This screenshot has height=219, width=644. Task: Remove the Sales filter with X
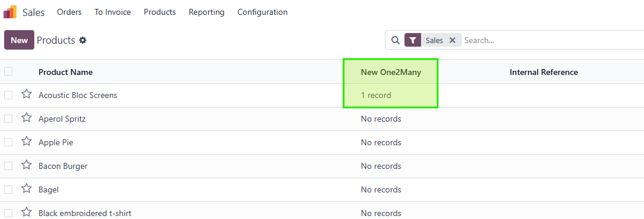click(452, 40)
